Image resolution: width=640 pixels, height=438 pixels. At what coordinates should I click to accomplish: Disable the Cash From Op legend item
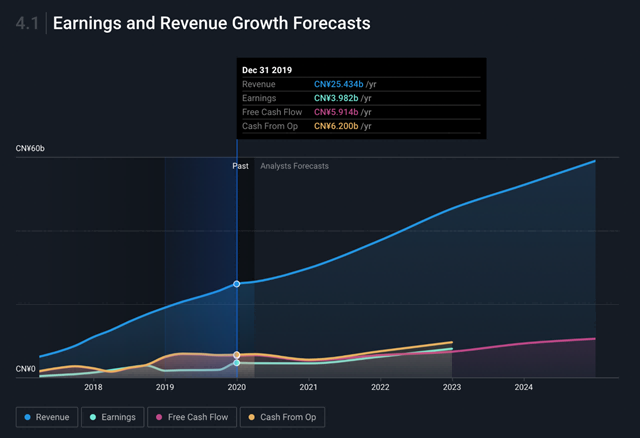279,416
